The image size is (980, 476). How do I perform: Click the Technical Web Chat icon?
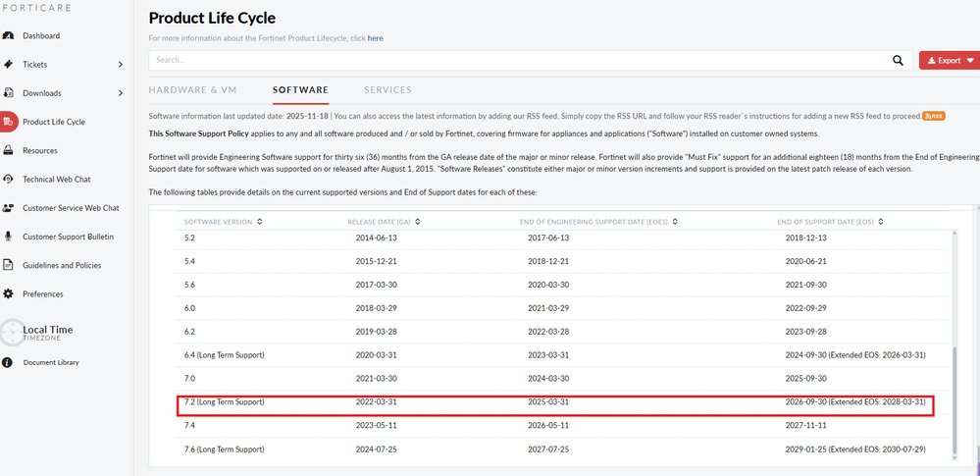pos(8,180)
